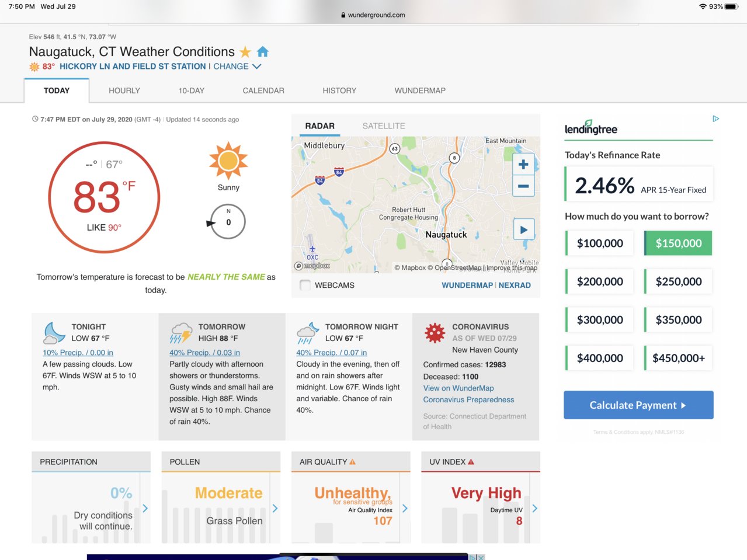This screenshot has height=560, width=747.
Task: Click the UV Index warning triangle icon
Action: (x=471, y=462)
